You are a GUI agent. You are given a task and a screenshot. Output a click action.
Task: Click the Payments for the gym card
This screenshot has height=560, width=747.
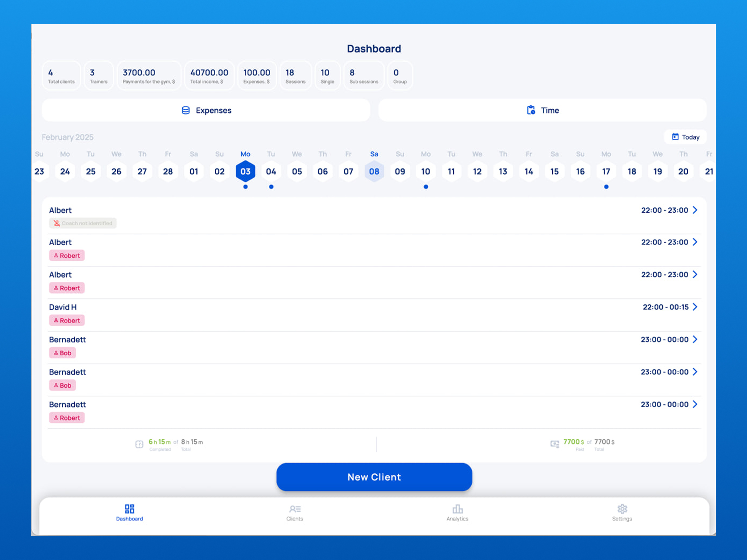[148, 76]
